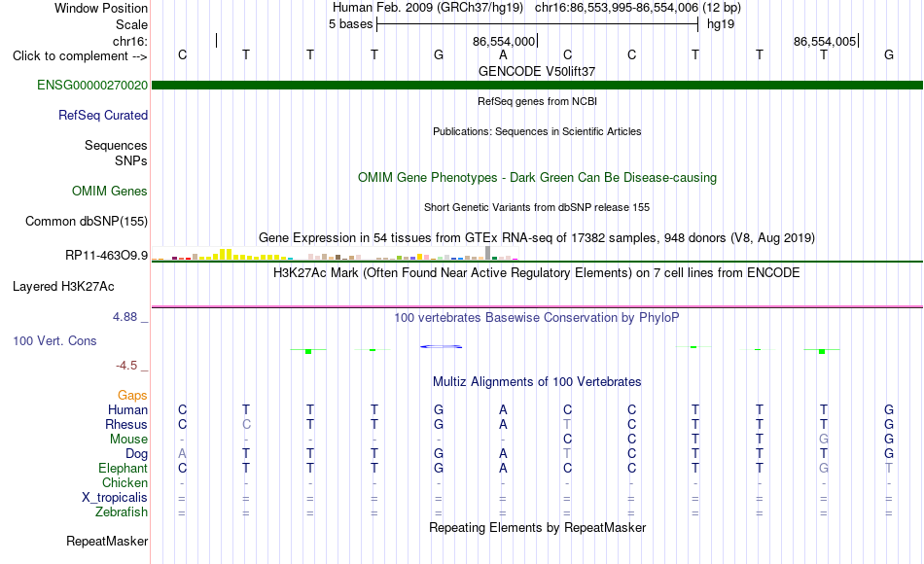
Task: Click the 'Gene Expression in 54 tissues' title
Action: click(x=537, y=237)
